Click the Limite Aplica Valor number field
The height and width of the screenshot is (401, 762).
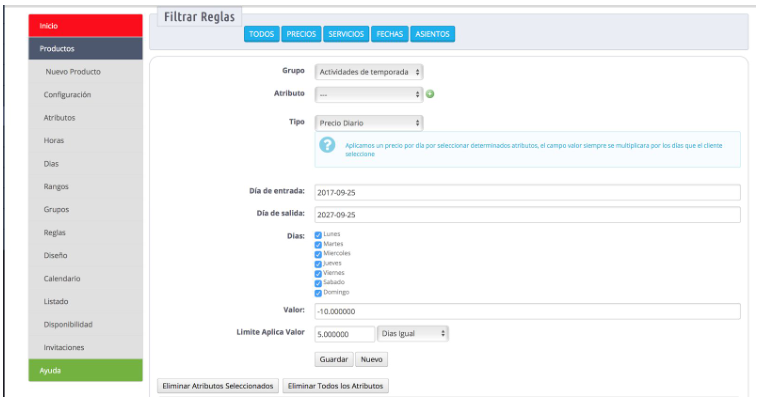pos(345,334)
